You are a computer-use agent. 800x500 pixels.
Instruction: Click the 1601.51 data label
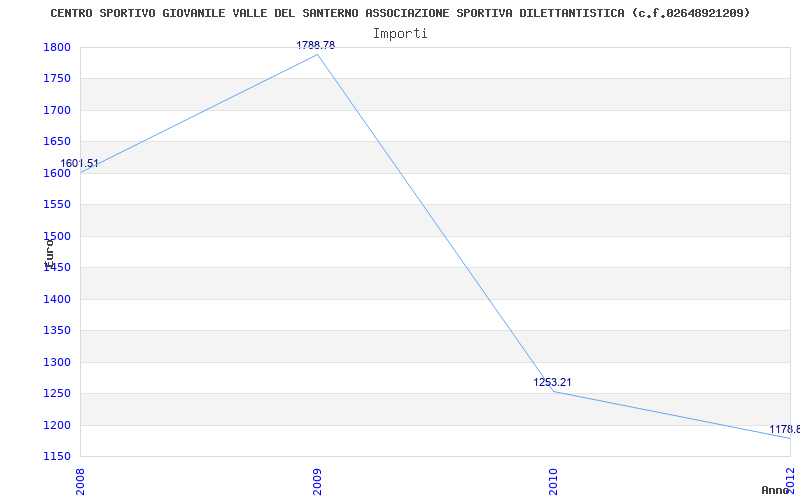[x=79, y=164]
